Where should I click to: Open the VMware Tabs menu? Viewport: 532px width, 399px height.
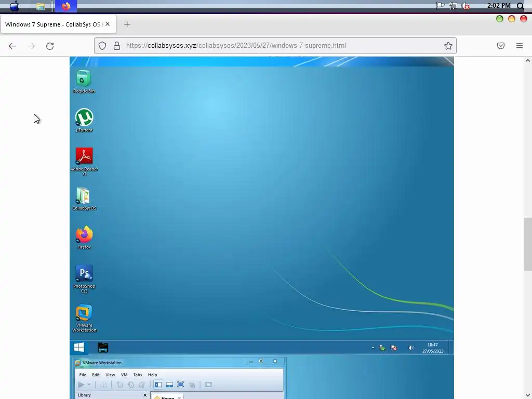tap(137, 375)
